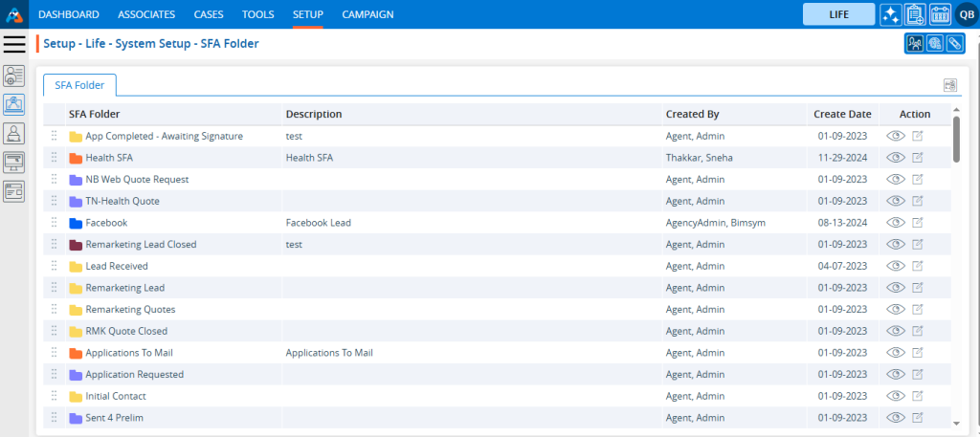Open the calendar icon in the header
This screenshot has width=980, height=437.
[940, 14]
